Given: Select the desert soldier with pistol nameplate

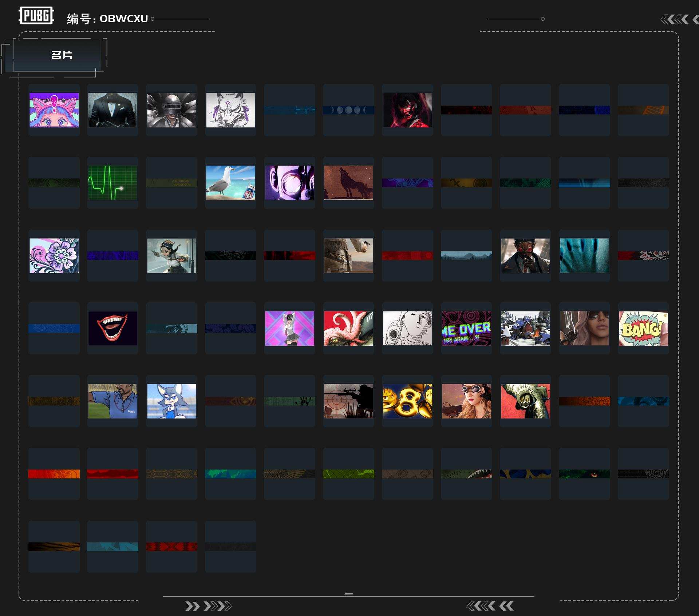Looking at the screenshot, I should (x=348, y=255).
